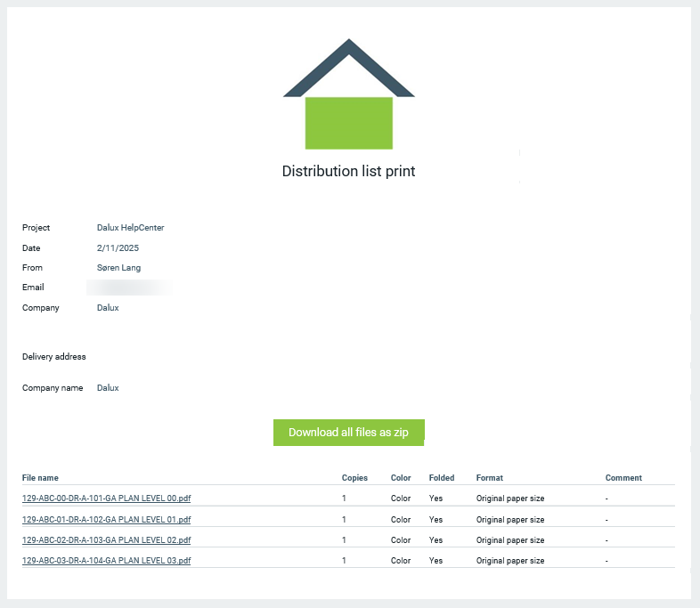
Task: Click the File name column header
Action: coord(40,478)
